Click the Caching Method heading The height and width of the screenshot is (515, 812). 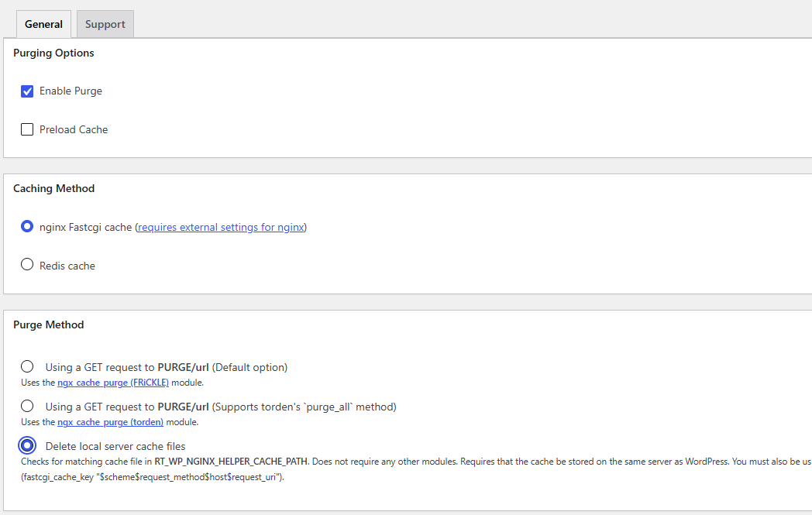(54, 188)
